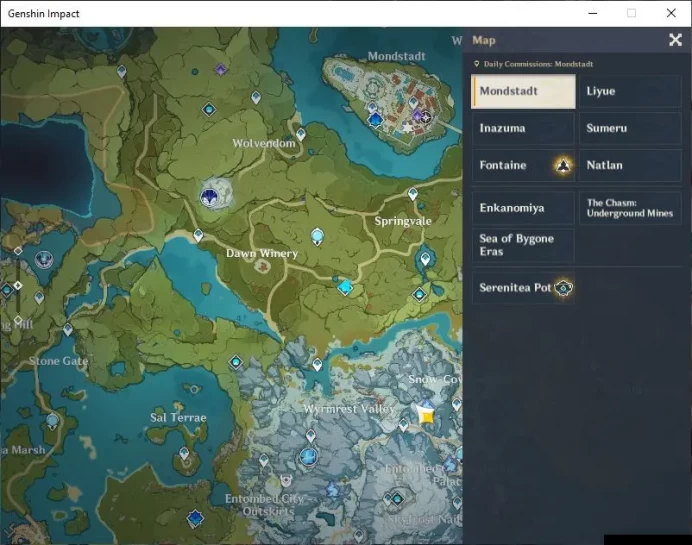Select the waypoint on the lake southeast of Springvale
692x545 pixels.
click(425, 259)
